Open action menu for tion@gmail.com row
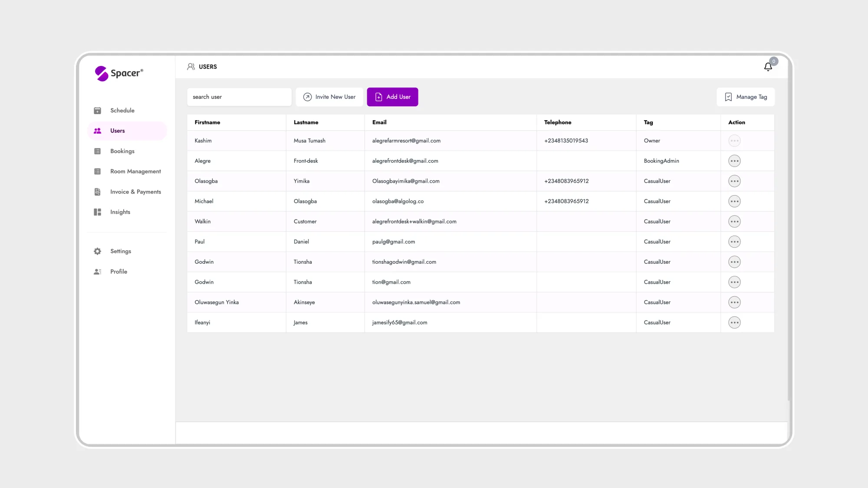868x488 pixels. (734, 282)
